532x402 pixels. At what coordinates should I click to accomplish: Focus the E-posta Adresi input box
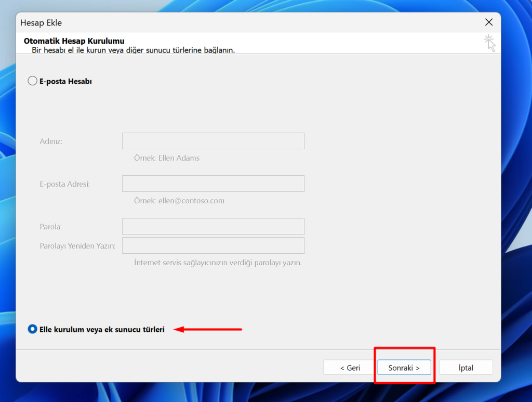coord(213,184)
